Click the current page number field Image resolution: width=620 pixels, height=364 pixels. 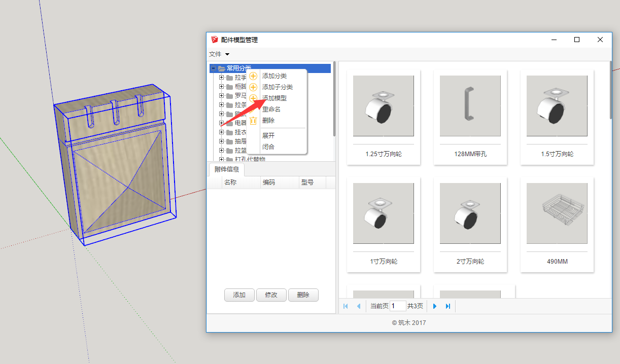pos(398,306)
